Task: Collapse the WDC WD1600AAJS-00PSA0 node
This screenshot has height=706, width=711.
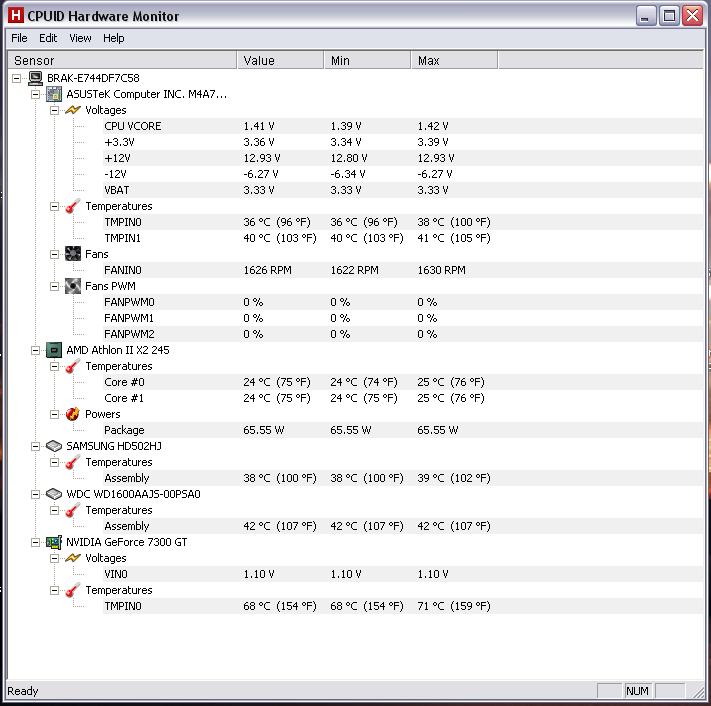Action: click(x=35, y=495)
